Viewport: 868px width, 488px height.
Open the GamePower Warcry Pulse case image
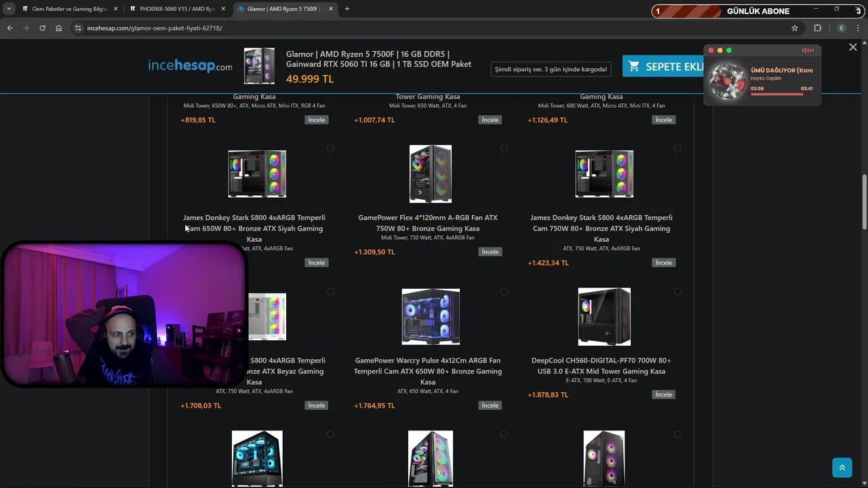(x=431, y=317)
